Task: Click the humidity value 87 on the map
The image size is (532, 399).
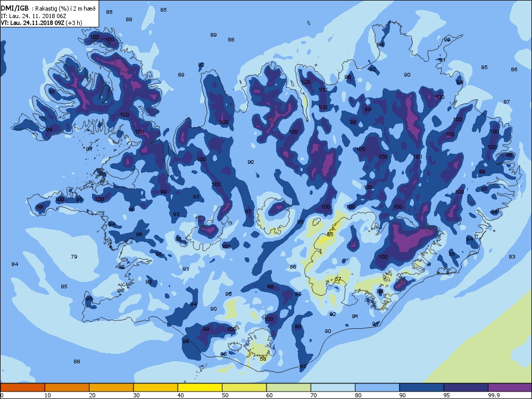Action: (506, 102)
